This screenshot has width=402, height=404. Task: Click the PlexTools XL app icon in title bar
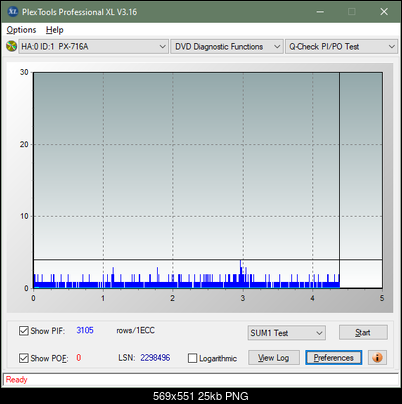(12, 12)
